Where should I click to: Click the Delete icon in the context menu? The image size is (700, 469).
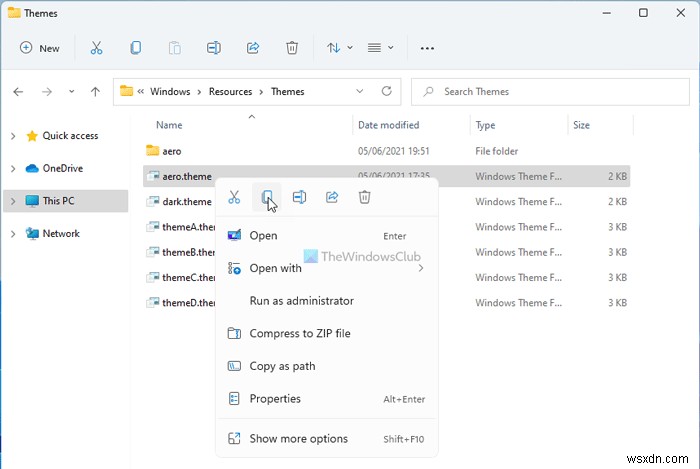[365, 197]
